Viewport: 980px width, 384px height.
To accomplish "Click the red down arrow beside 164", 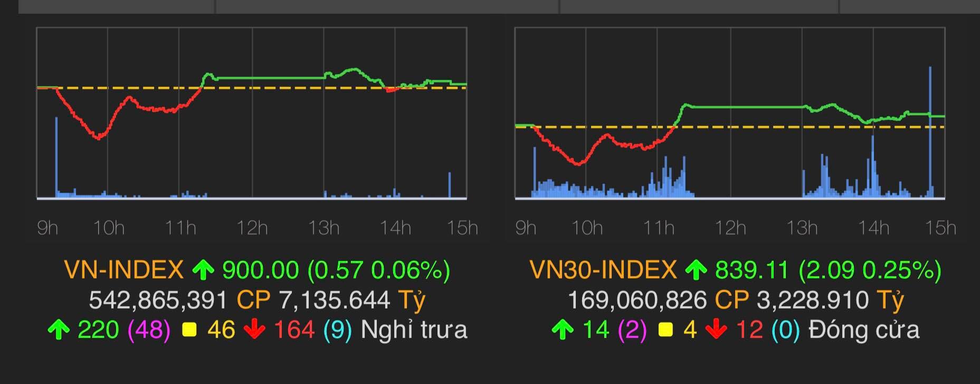I will (254, 330).
